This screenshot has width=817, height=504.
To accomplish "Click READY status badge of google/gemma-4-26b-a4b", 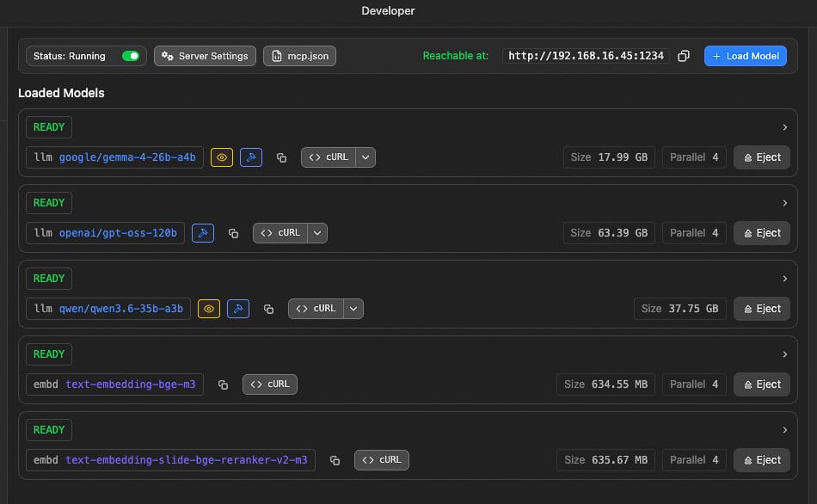I will coord(49,127).
